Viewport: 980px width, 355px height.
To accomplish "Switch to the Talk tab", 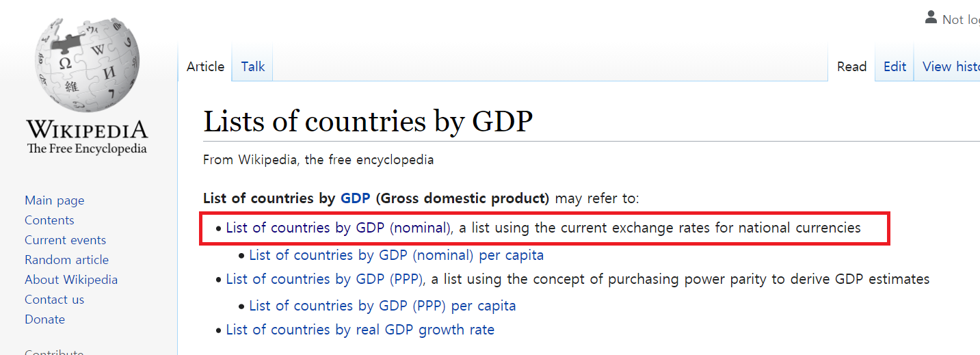I will click(252, 66).
